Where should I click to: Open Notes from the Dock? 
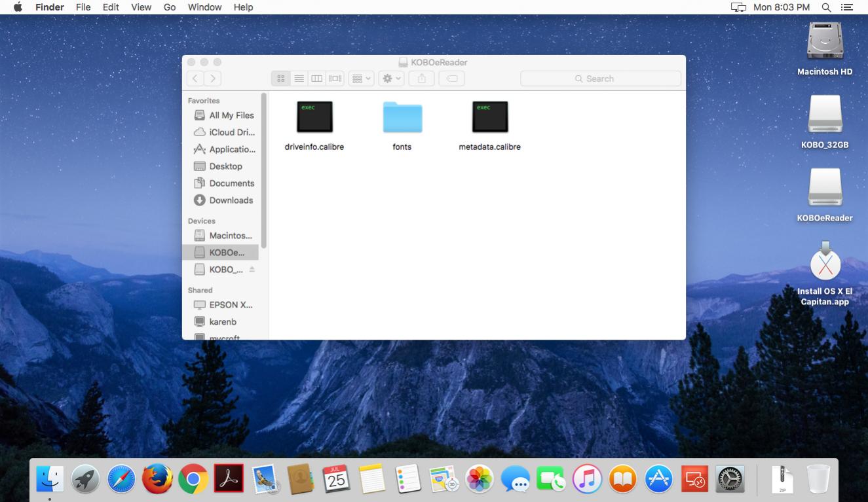[x=371, y=480]
